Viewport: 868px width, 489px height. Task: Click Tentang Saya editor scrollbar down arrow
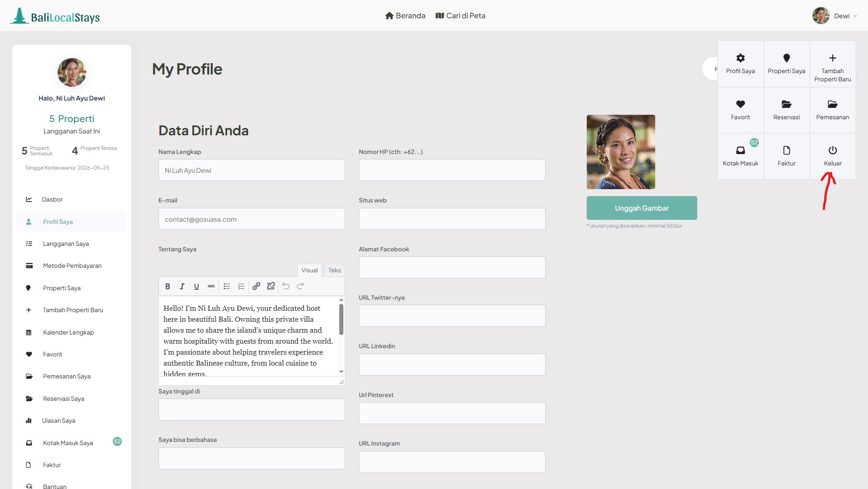(x=341, y=372)
